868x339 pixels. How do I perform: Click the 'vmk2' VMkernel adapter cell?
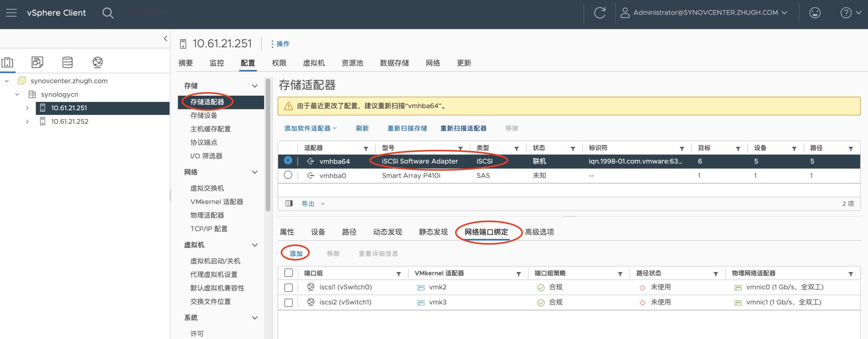pyautogui.click(x=438, y=287)
